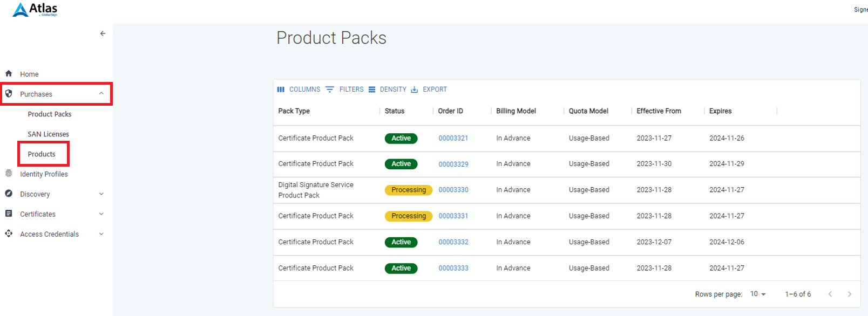
Task: Click the EXPORT button
Action: (x=429, y=90)
